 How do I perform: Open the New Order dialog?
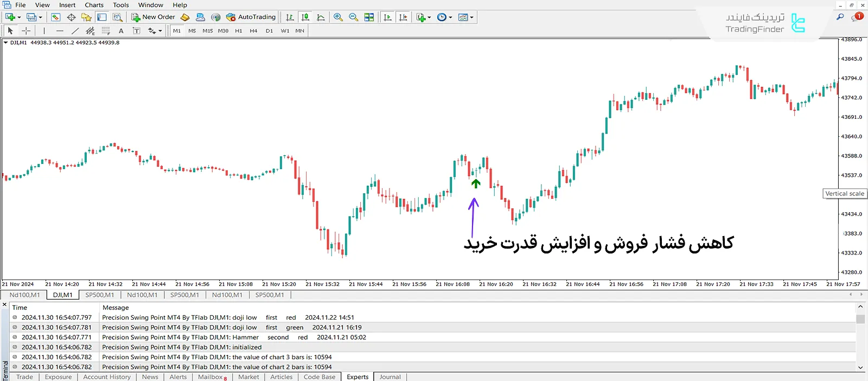[x=153, y=17]
